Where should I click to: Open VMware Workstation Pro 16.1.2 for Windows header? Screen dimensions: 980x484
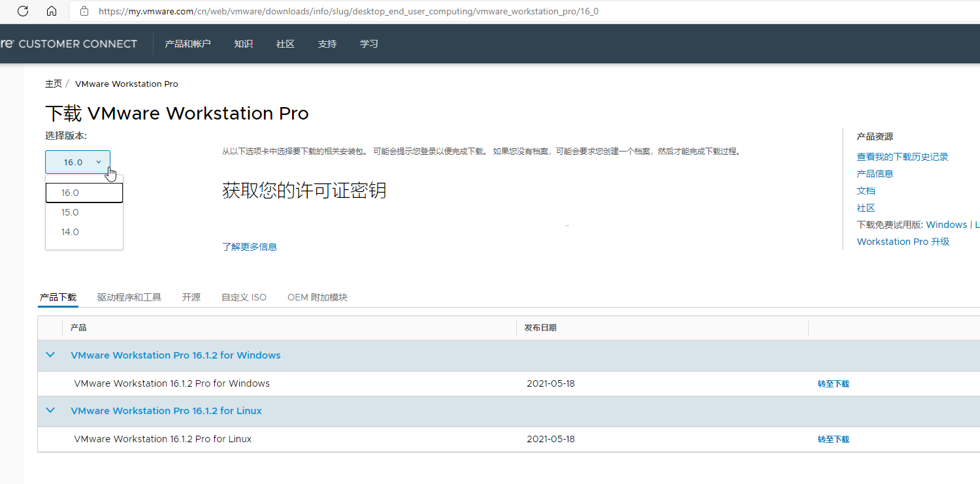(x=176, y=355)
